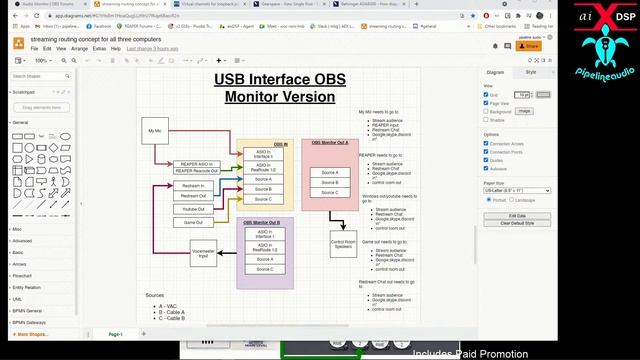Image resolution: width=640 pixels, height=360 pixels.
Task: Expand the Misc shapes section
Action: [16, 229]
